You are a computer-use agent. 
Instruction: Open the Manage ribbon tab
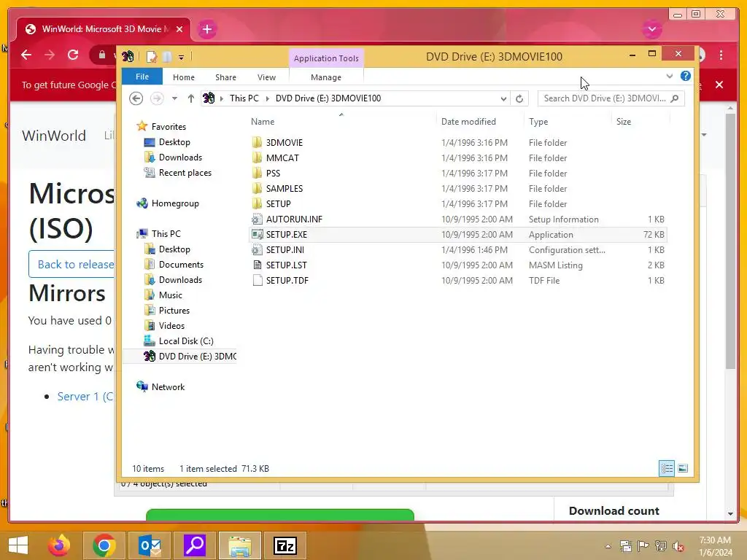point(326,77)
